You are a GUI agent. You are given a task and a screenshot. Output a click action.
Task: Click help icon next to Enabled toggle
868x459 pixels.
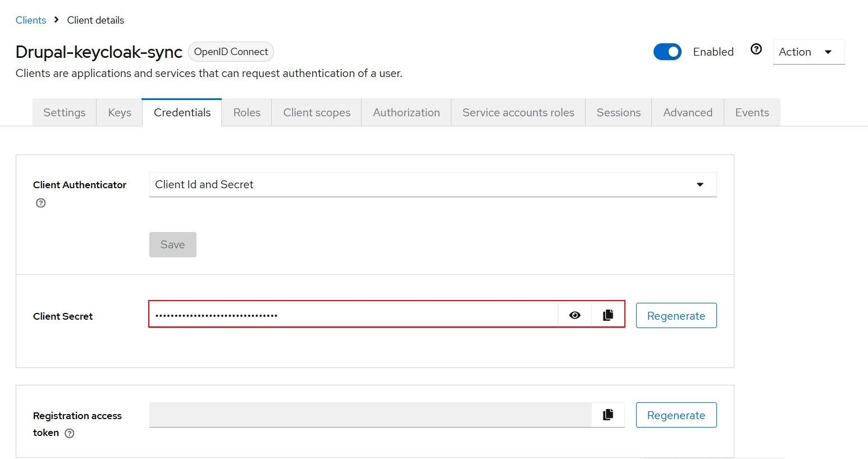pyautogui.click(x=756, y=49)
